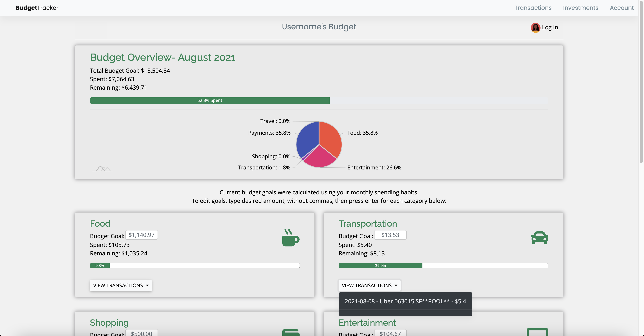Click the user avatar beside Log In
This screenshot has height=336, width=644.
(x=536, y=28)
